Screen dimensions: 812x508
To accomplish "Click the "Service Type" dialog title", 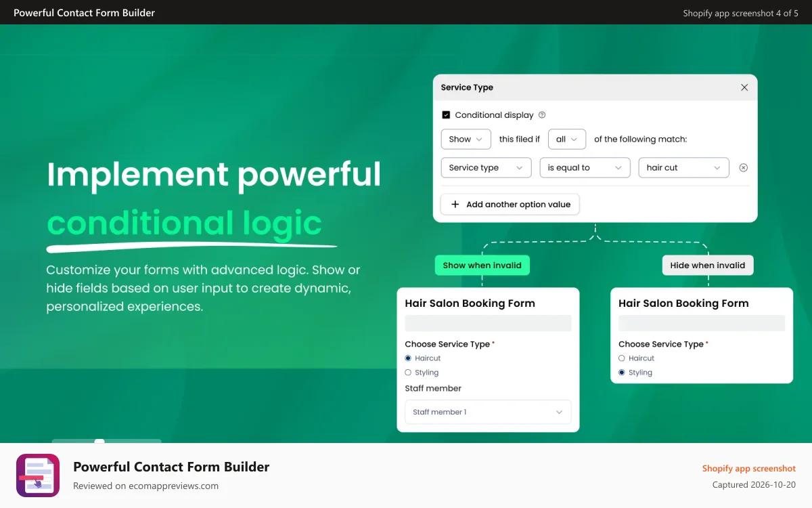I will point(467,87).
